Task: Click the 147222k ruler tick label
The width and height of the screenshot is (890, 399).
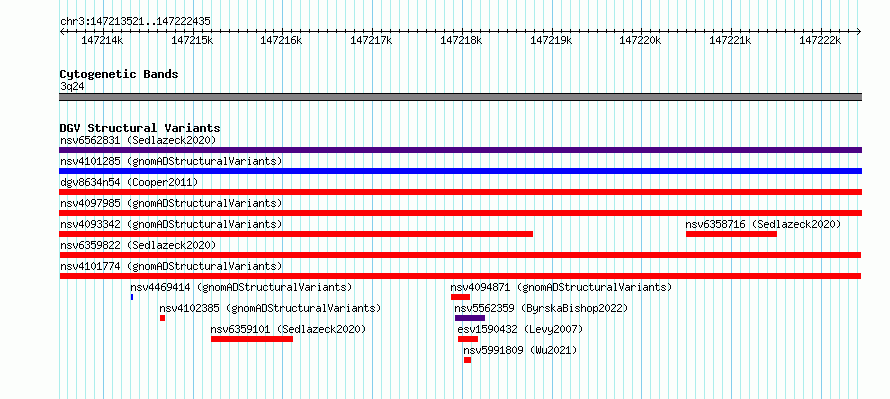Action: click(x=820, y=40)
